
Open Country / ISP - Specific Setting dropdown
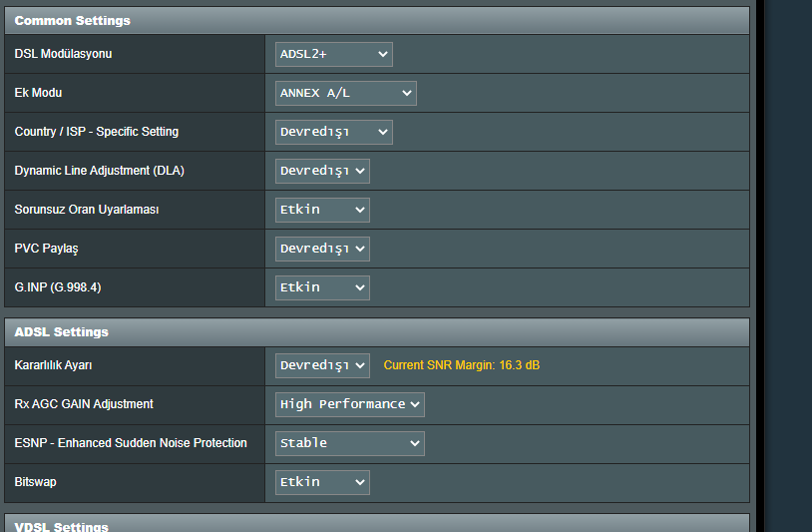pyautogui.click(x=333, y=132)
